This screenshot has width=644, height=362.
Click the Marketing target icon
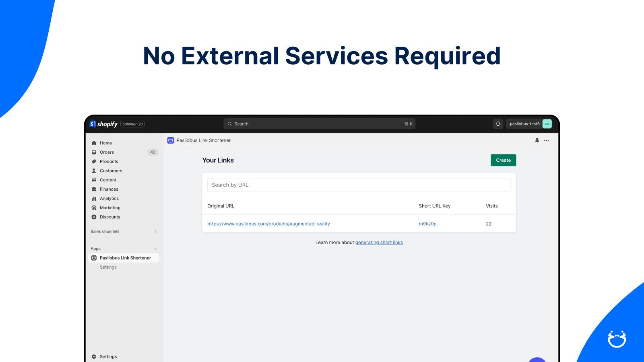click(94, 208)
